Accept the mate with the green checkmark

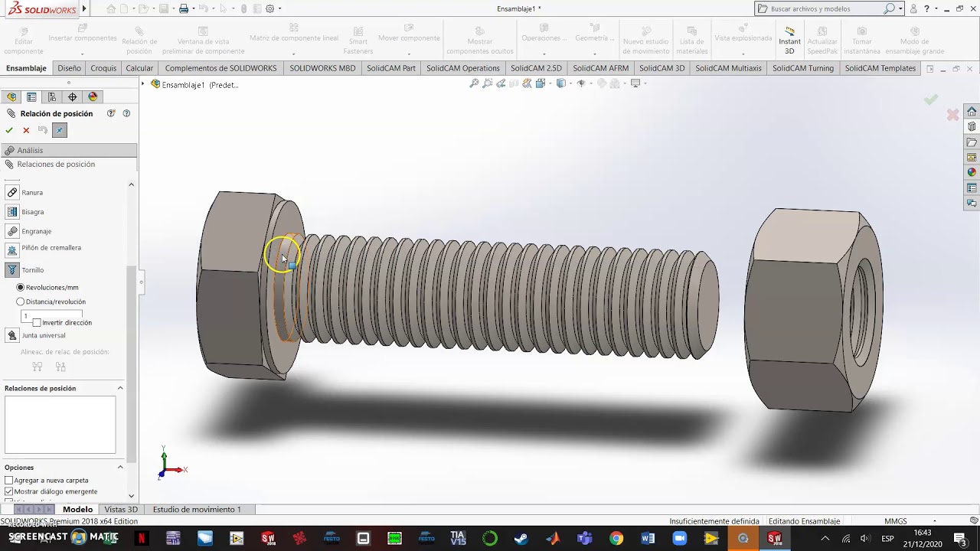click(x=9, y=130)
